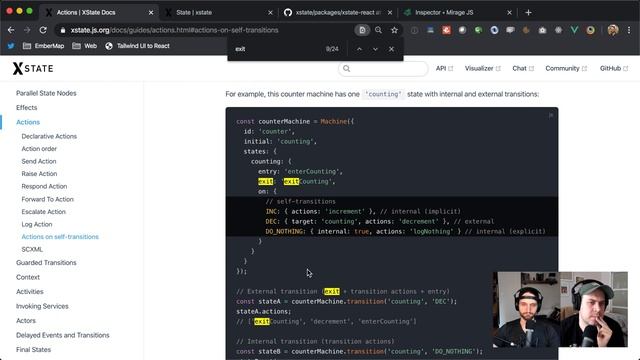Viewport: 640px width, 360px height.
Task: Go to Invoking Services
Action: coord(42,306)
